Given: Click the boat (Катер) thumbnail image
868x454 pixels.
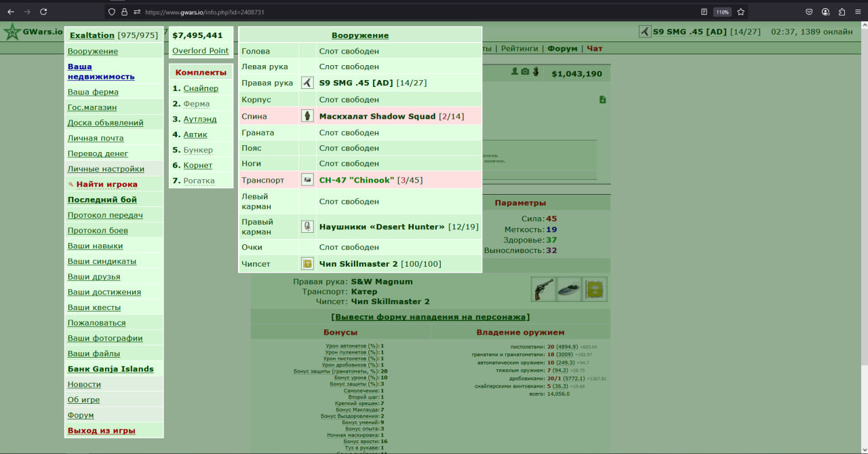Looking at the screenshot, I should [x=569, y=289].
